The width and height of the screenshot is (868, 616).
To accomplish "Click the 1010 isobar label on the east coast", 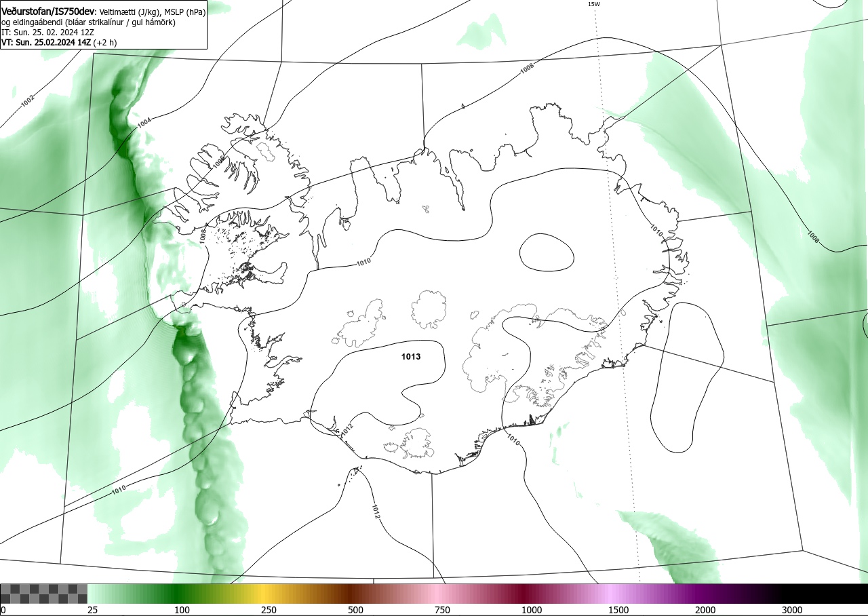I will tap(656, 229).
